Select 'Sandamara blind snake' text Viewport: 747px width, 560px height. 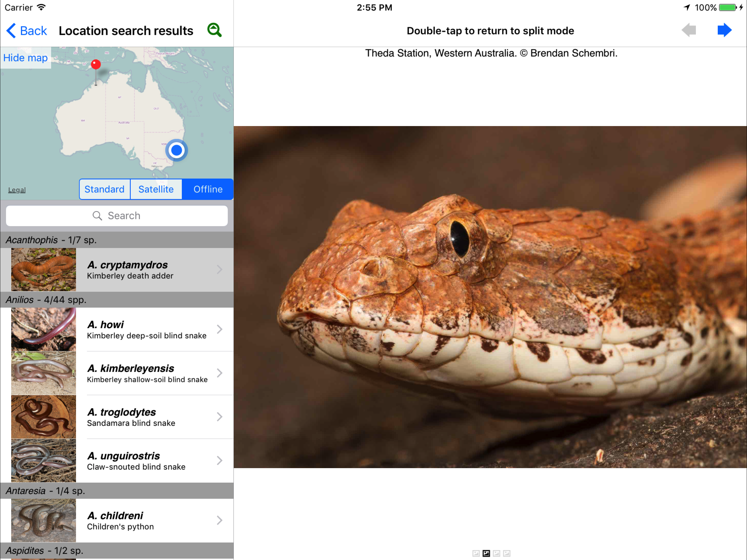point(131,423)
